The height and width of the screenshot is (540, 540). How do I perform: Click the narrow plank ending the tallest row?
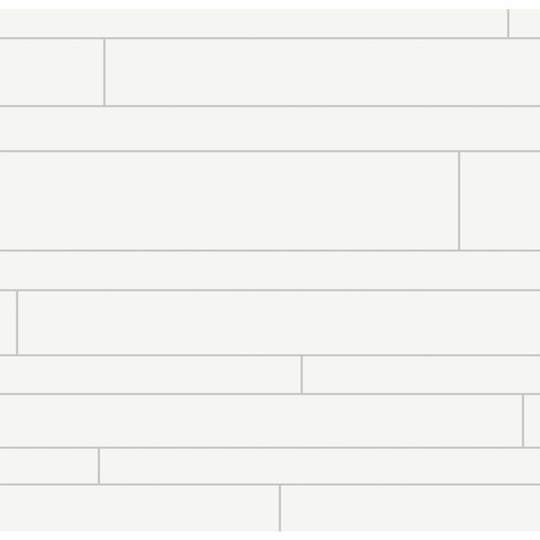tap(500, 201)
